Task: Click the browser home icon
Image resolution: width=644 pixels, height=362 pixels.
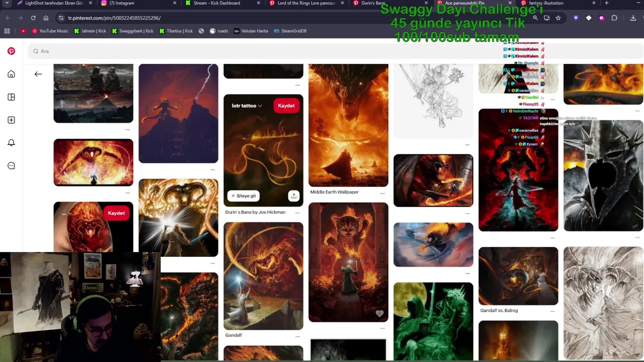Action: [46, 18]
